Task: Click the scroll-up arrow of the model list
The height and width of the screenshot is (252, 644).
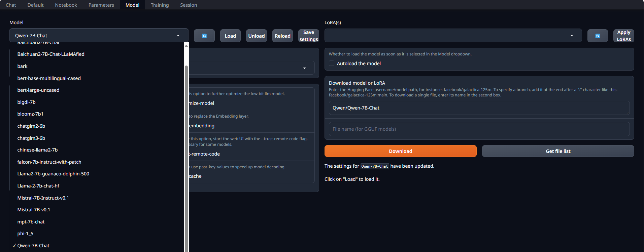Action: [186, 46]
